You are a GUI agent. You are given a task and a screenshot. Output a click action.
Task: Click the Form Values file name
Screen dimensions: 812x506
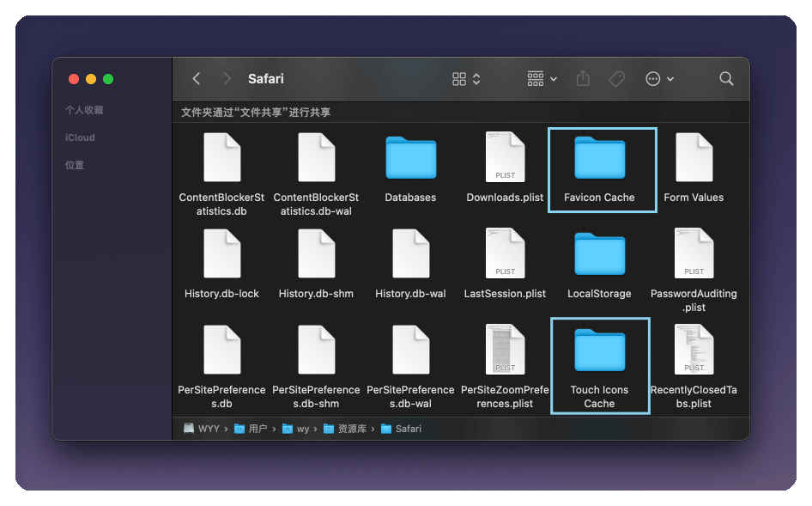tap(694, 198)
